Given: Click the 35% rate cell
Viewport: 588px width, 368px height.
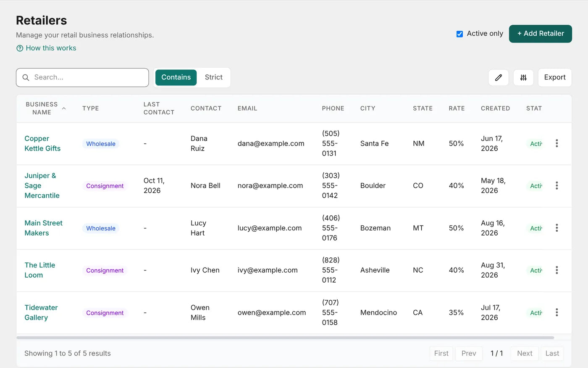Looking at the screenshot, I should click(x=456, y=312).
